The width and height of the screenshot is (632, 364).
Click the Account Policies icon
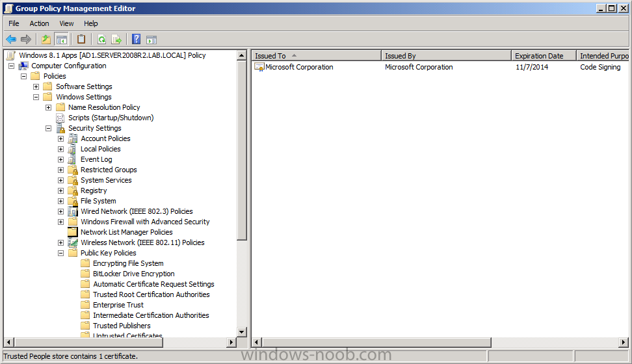pos(73,138)
